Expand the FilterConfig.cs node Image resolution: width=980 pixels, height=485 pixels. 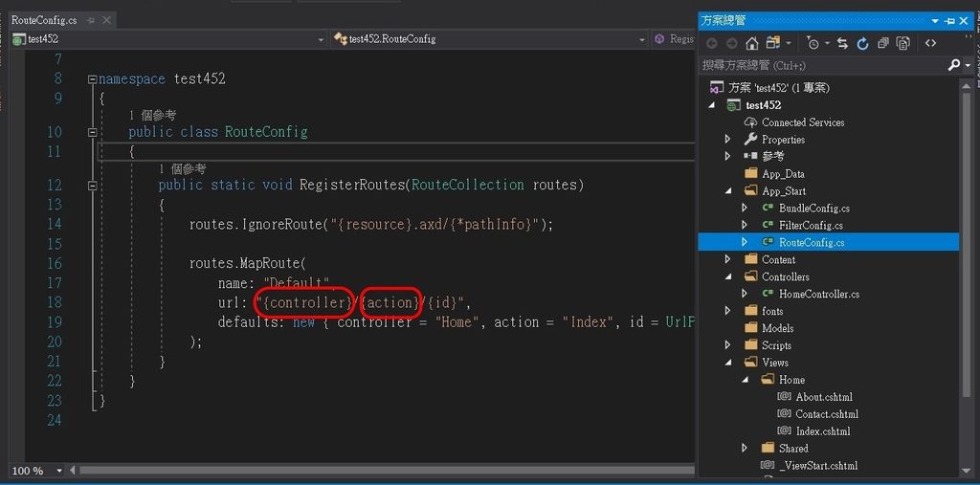[745, 225]
